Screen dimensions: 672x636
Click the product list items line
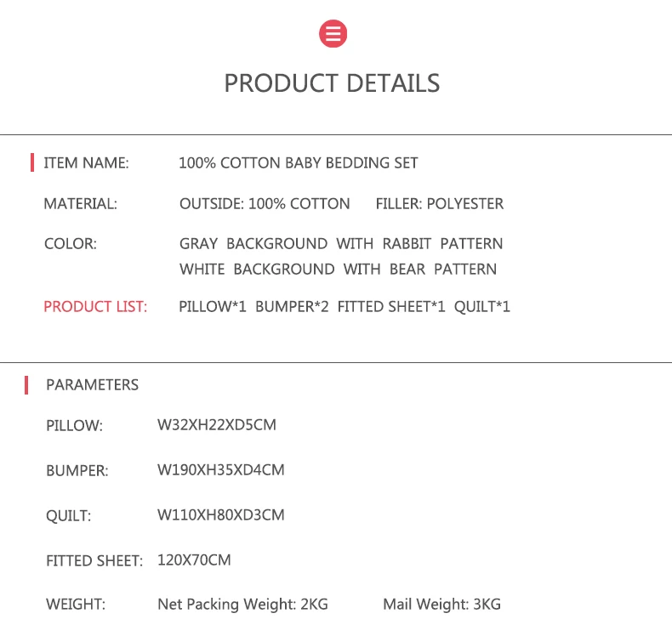click(345, 306)
